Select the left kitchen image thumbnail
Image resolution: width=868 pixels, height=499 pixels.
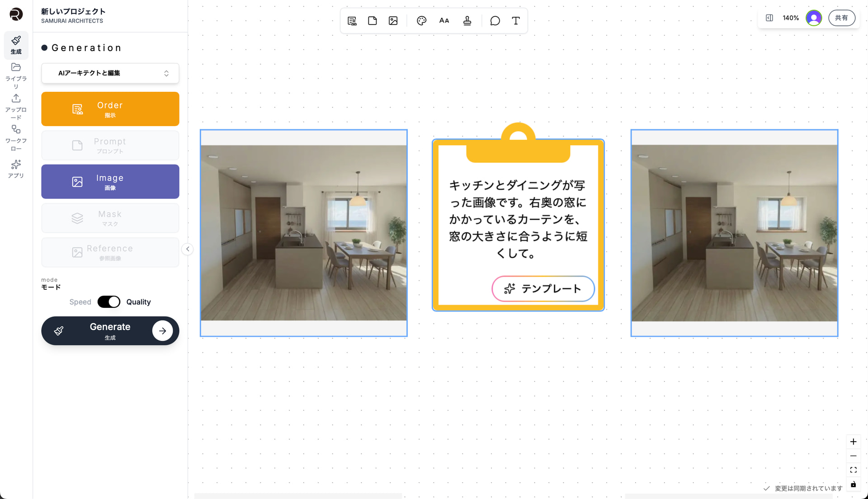(x=303, y=233)
